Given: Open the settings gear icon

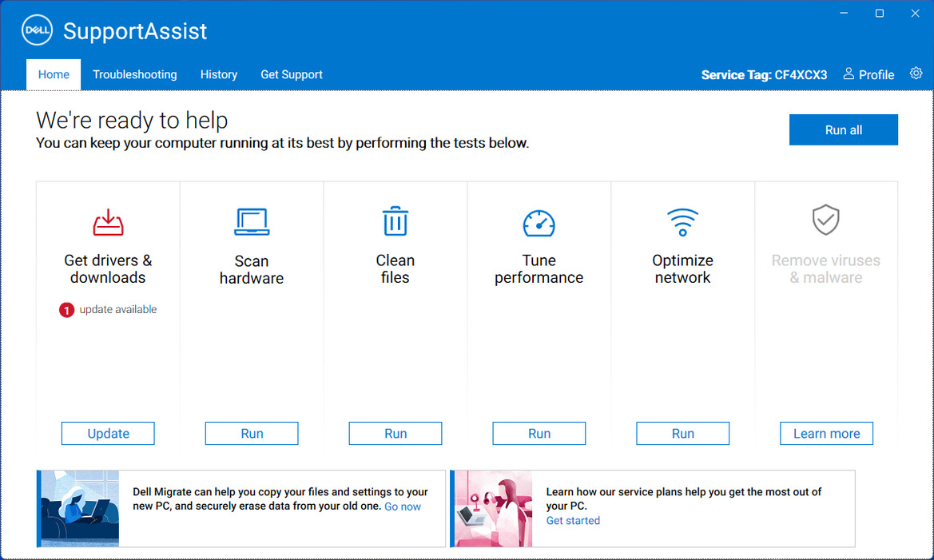Looking at the screenshot, I should point(916,73).
